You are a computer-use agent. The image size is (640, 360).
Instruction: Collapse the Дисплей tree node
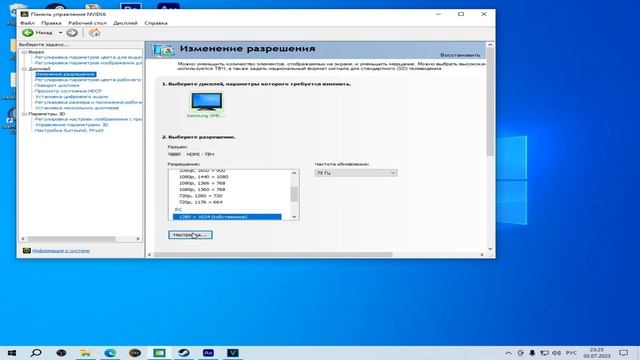(24, 69)
